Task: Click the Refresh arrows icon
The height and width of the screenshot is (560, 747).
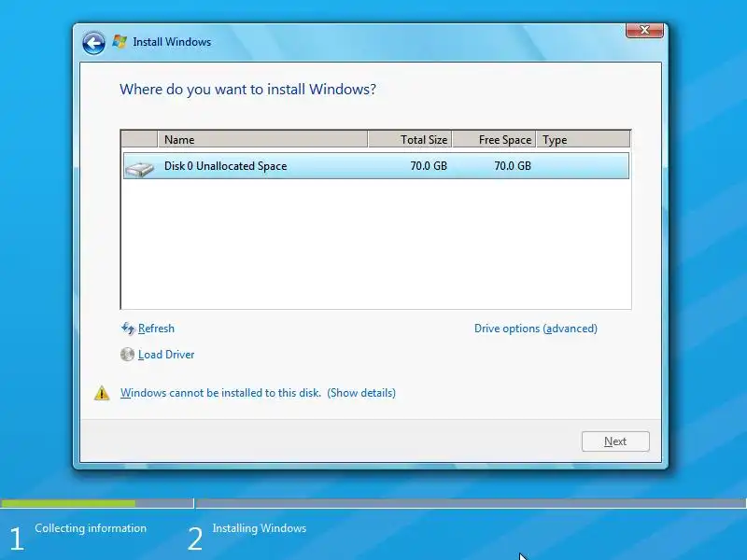Action: 128,329
